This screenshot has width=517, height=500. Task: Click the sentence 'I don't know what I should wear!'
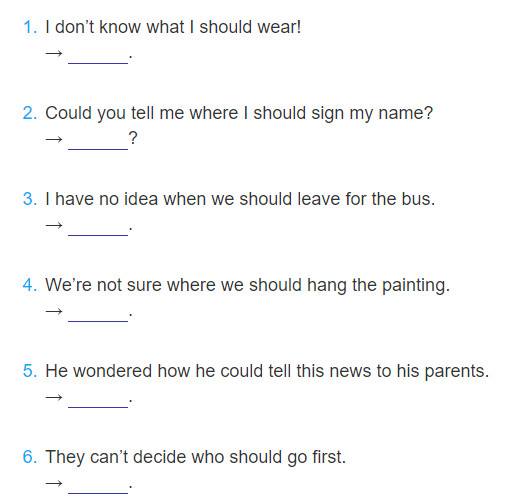point(173,27)
